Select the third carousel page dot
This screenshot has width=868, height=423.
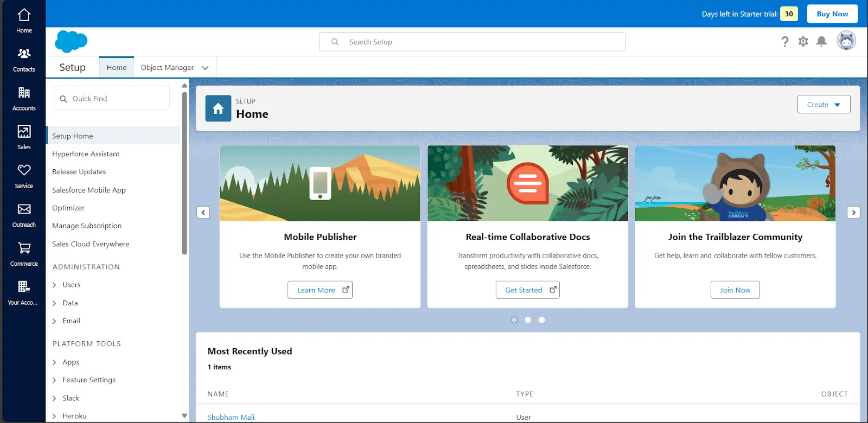(x=541, y=320)
